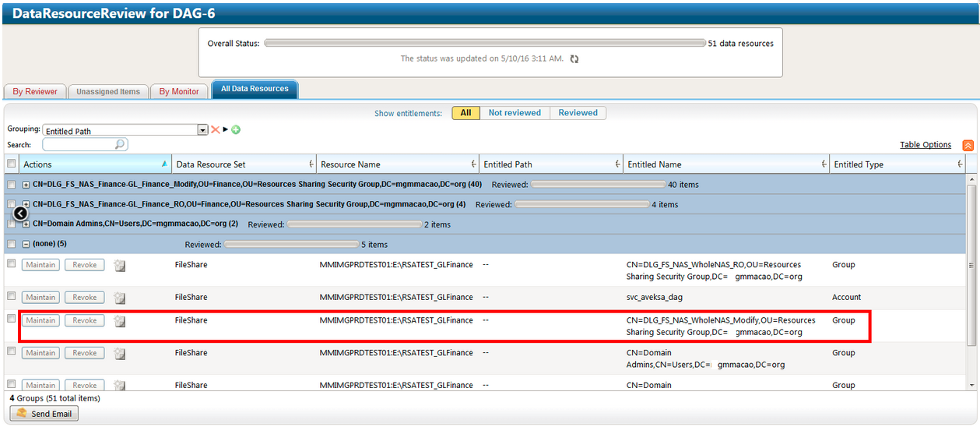Open the Unassigned Items tab
The height and width of the screenshot is (427, 980).
coord(108,91)
